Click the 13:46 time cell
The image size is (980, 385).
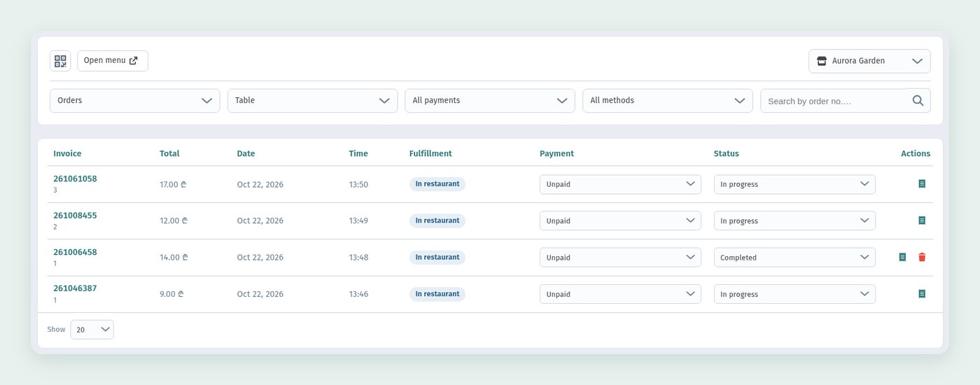click(358, 295)
